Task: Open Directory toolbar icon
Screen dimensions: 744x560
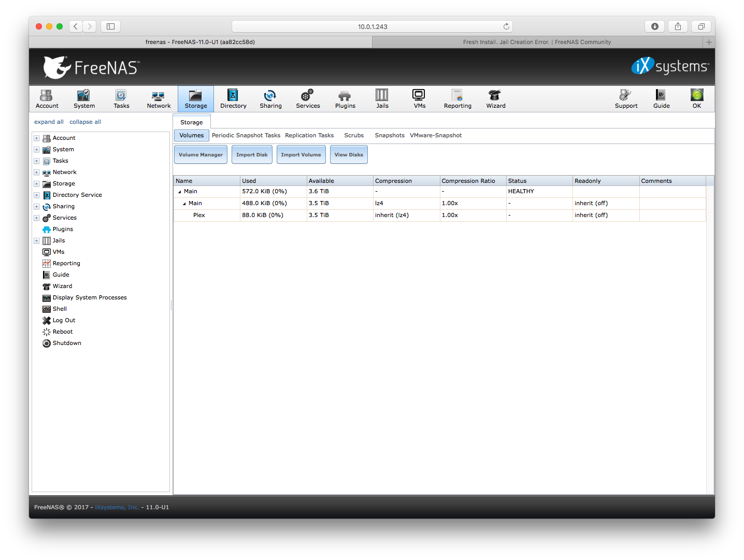Action: click(x=233, y=98)
